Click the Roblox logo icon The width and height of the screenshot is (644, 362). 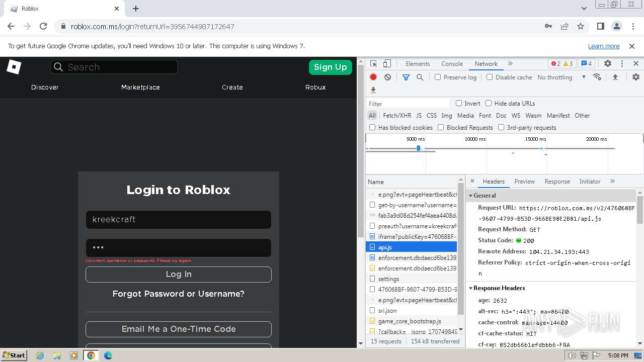click(14, 67)
